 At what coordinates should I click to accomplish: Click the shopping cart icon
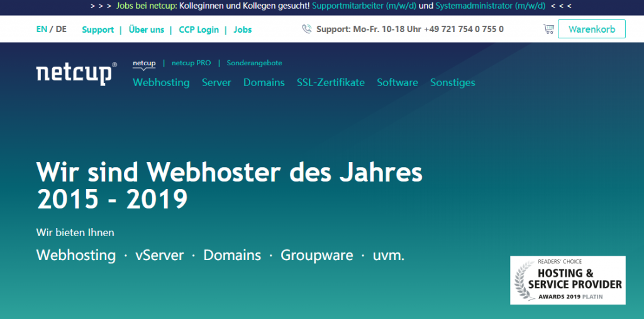click(x=548, y=29)
